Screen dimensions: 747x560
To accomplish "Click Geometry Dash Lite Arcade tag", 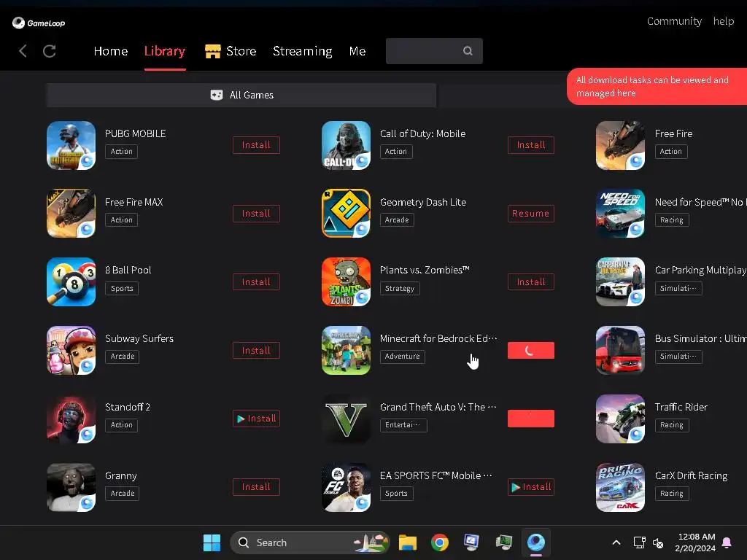I will [397, 220].
